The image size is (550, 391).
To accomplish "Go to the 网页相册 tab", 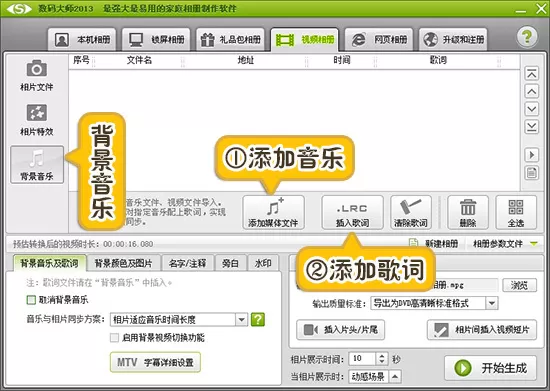I will click(379, 39).
